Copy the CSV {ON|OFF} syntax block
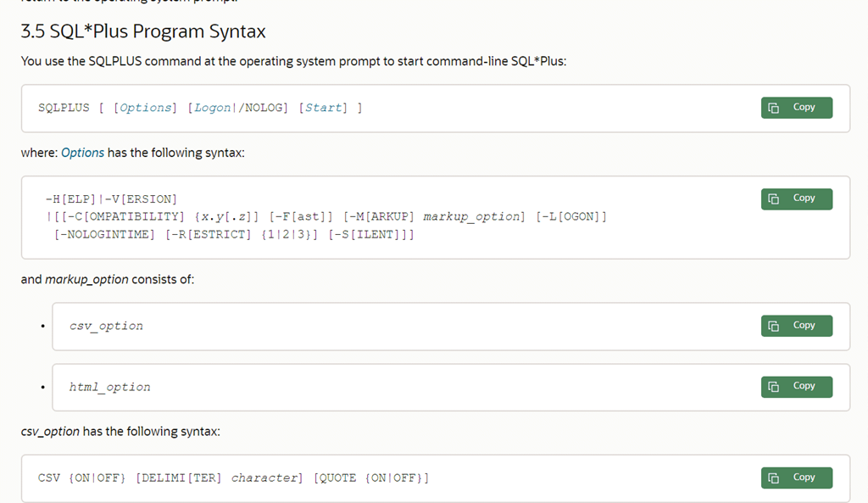868x503 pixels. click(796, 478)
